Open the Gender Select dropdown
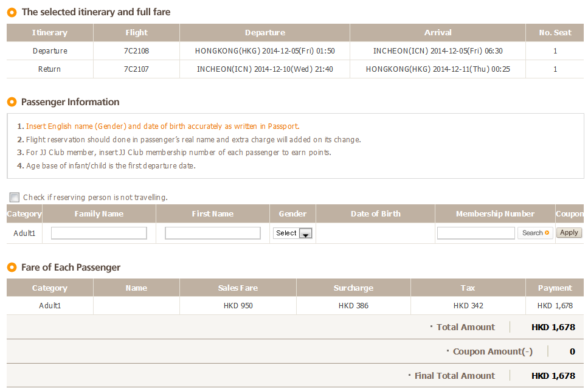 point(292,233)
